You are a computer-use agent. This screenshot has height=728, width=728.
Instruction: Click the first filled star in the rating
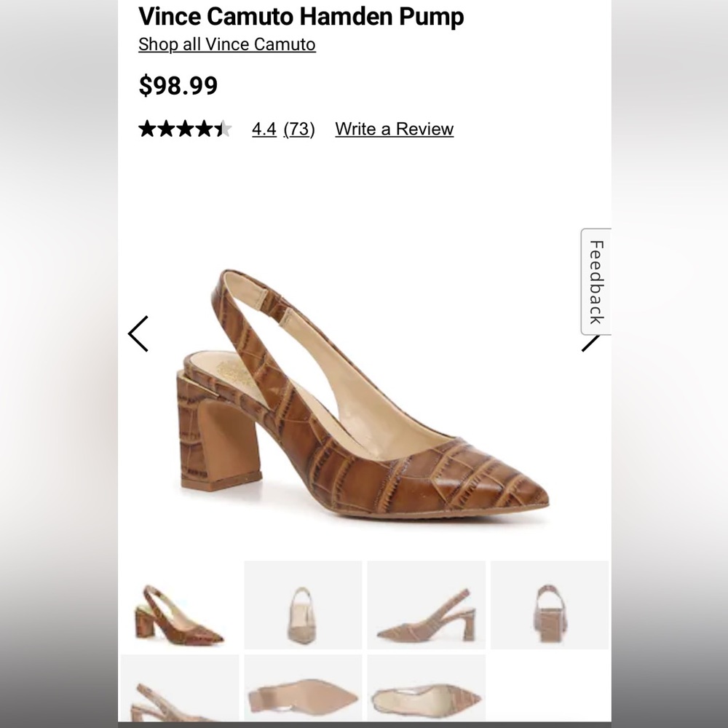point(148,128)
